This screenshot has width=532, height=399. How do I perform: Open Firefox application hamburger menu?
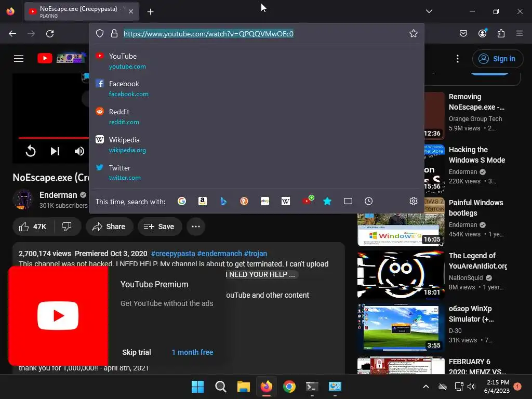tap(520, 33)
